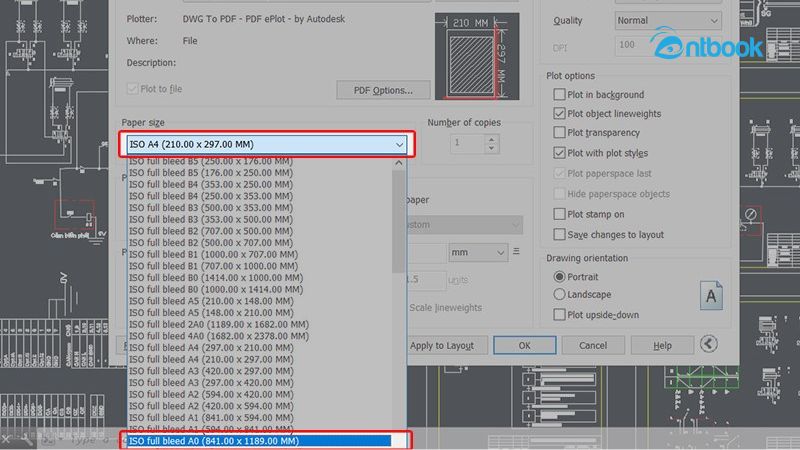Viewport: 800px width, 450px height.
Task: Toggle Plot paperspace last checkbox
Action: pyautogui.click(x=559, y=173)
